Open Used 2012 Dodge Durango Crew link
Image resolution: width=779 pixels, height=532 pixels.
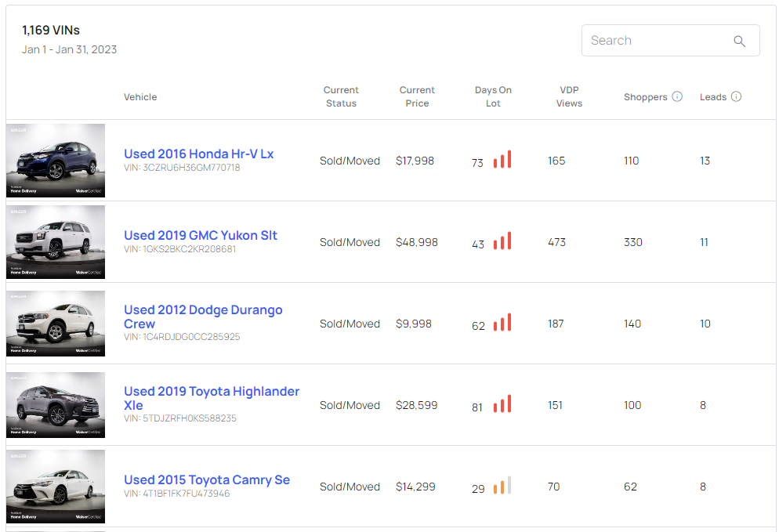203,310
